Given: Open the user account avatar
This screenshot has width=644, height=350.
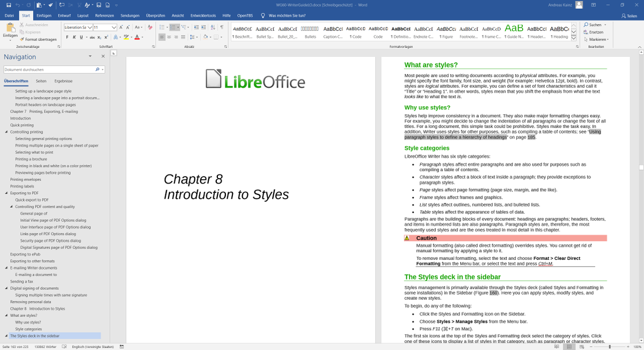Looking at the screenshot, I should (579, 5).
